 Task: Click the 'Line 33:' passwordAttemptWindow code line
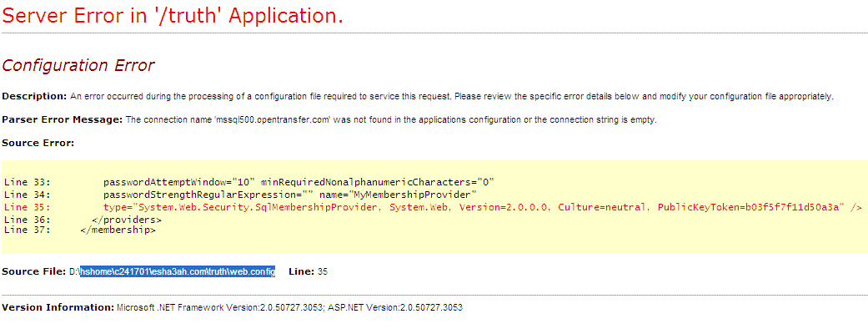248,181
